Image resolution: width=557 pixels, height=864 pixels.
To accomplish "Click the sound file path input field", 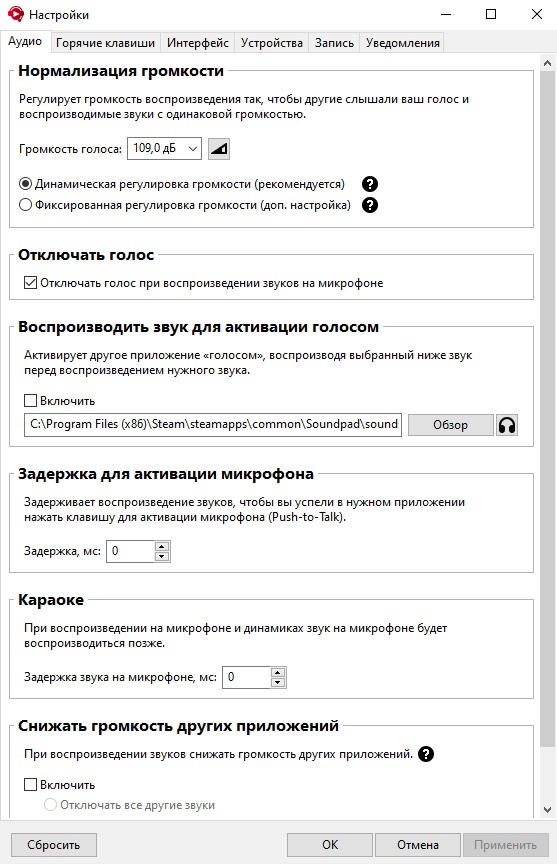I will pyautogui.click(x=213, y=424).
